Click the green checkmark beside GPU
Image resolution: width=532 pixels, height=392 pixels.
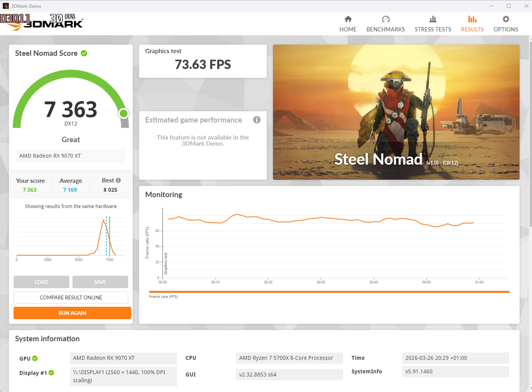pos(35,358)
